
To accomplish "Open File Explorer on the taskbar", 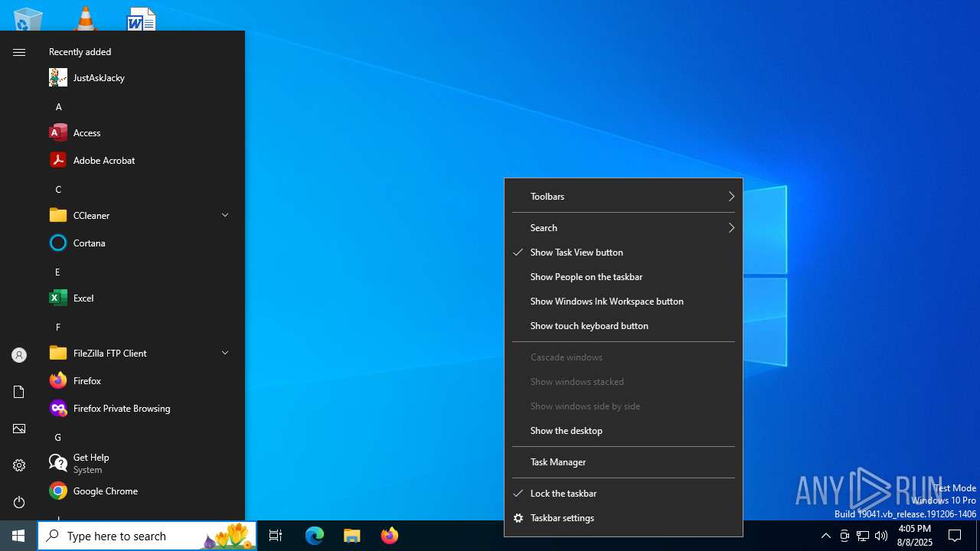I will tap(352, 536).
